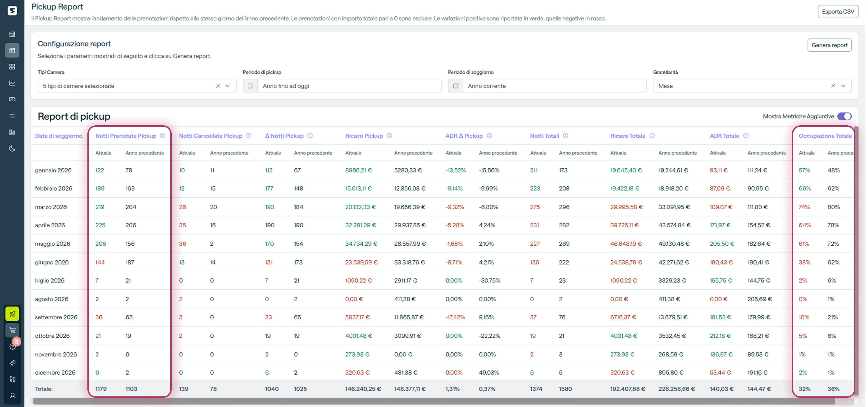868x407 pixels.
Task: Select the moon dark-mode icon
Action: 12,148
